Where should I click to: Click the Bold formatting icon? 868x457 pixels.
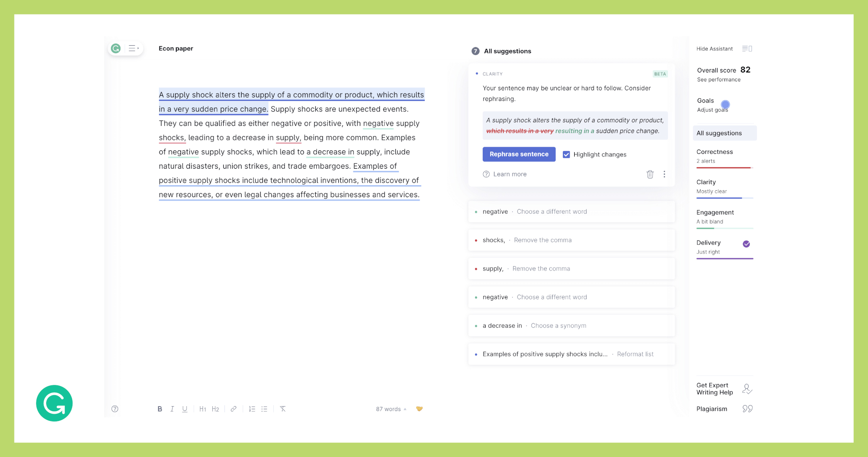(x=160, y=409)
